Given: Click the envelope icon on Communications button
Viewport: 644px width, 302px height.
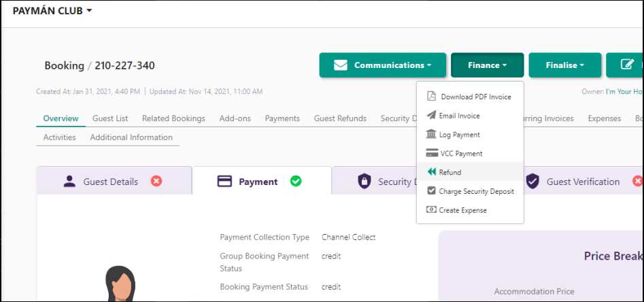Looking at the screenshot, I should pyautogui.click(x=341, y=65).
